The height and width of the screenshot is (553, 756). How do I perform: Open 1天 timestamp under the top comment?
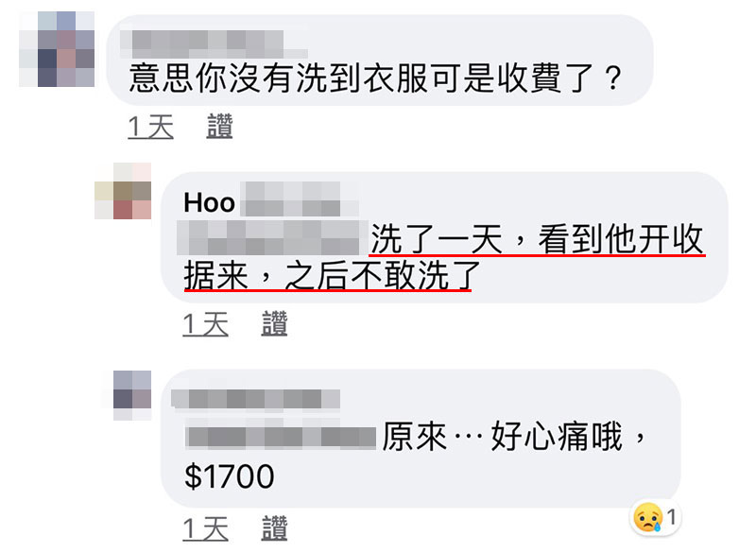(150, 127)
